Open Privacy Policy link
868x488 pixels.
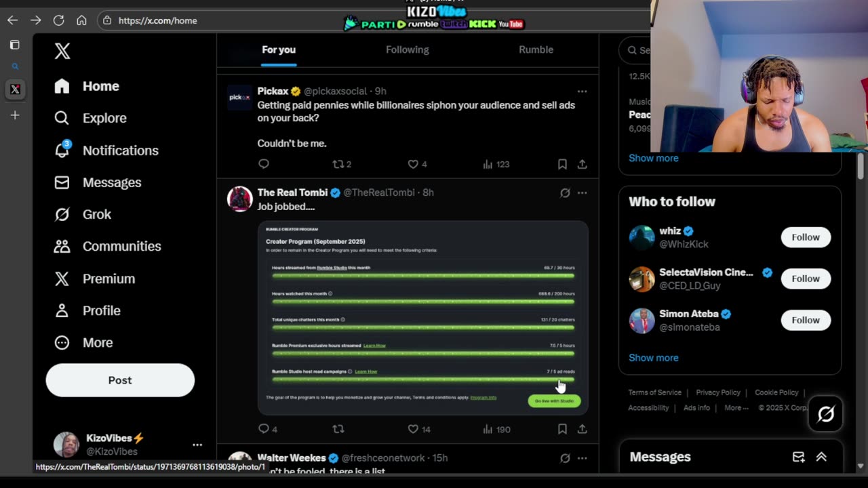[x=718, y=392]
